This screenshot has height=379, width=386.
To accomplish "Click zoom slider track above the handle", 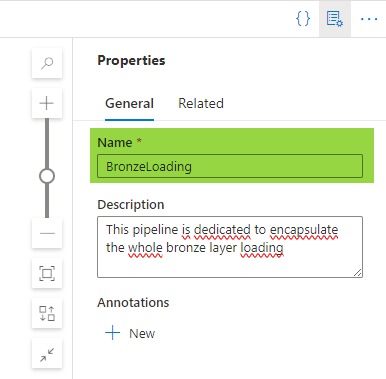I will (x=47, y=143).
